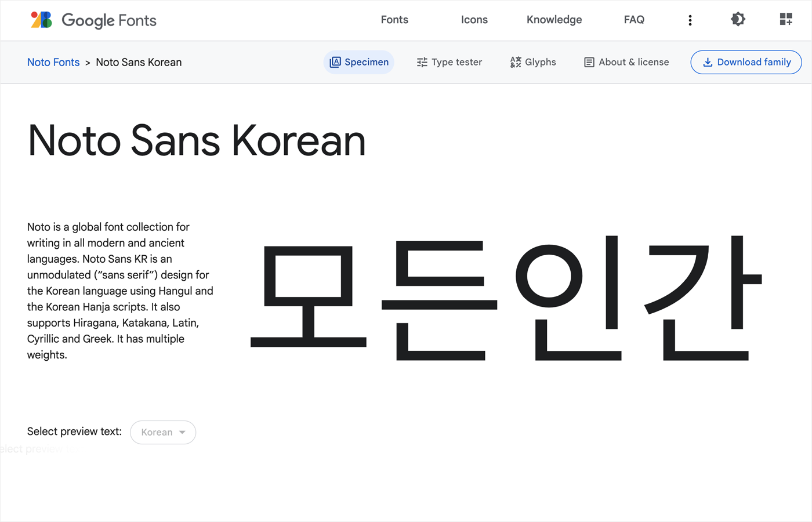Click the Noto Sans Korean breadcrumb text
Viewport: 812px width, 522px height.
[139, 62]
